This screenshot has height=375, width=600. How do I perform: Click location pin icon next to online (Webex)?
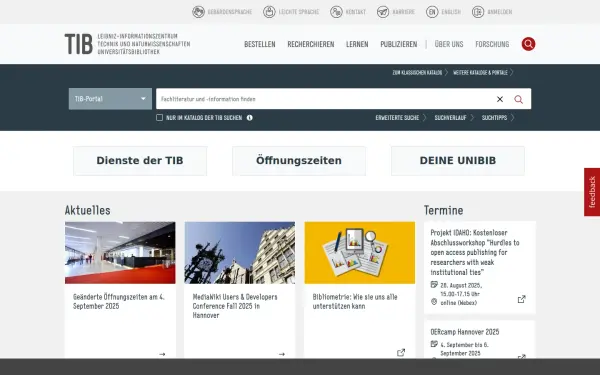434,302
